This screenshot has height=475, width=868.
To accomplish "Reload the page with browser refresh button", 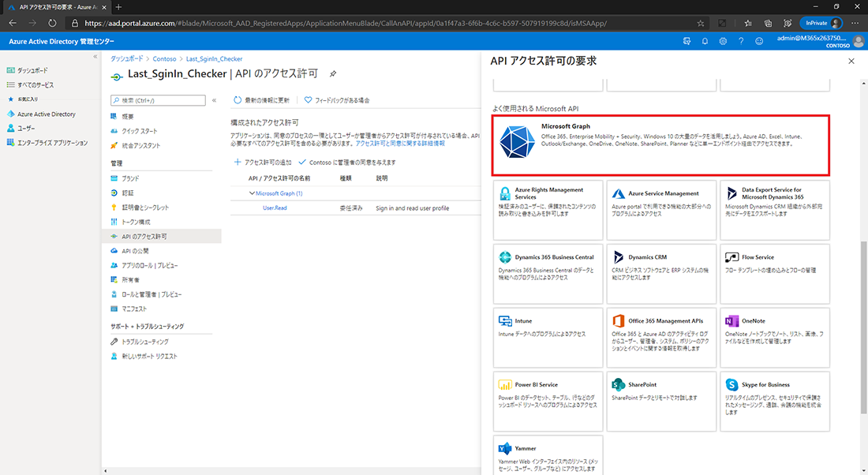I will pos(52,23).
